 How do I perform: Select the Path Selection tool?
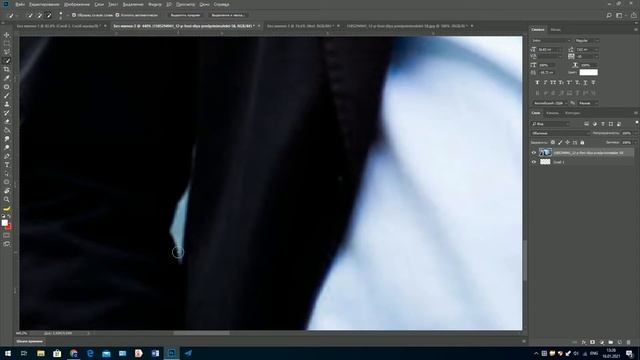coord(7,173)
